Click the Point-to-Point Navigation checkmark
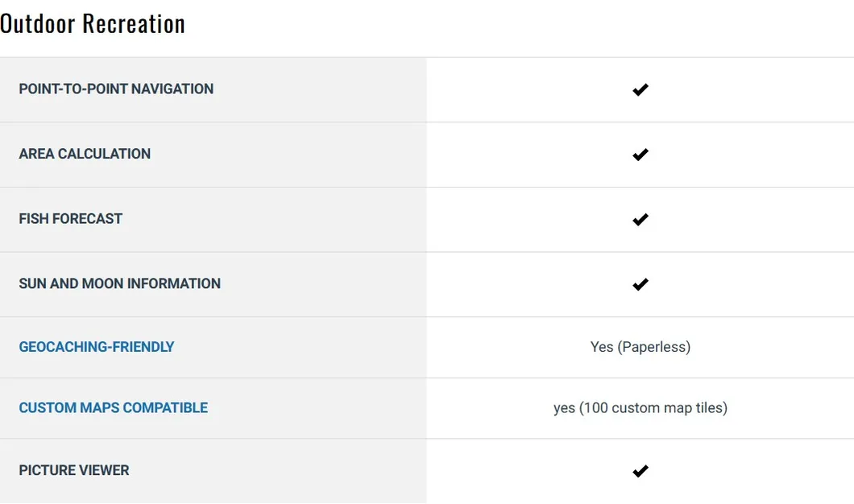 click(640, 89)
